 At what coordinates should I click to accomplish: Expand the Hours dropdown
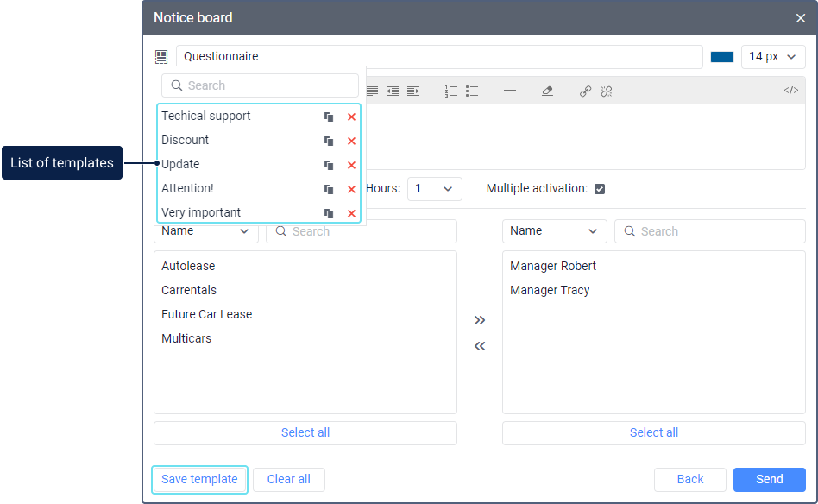click(434, 189)
